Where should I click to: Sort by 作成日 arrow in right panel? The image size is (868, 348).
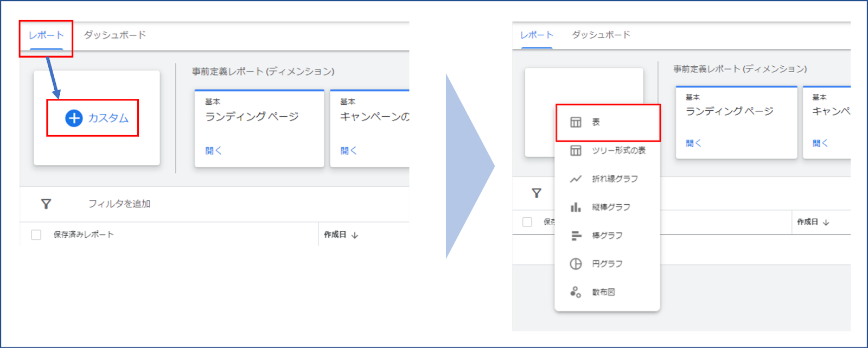pos(826,223)
